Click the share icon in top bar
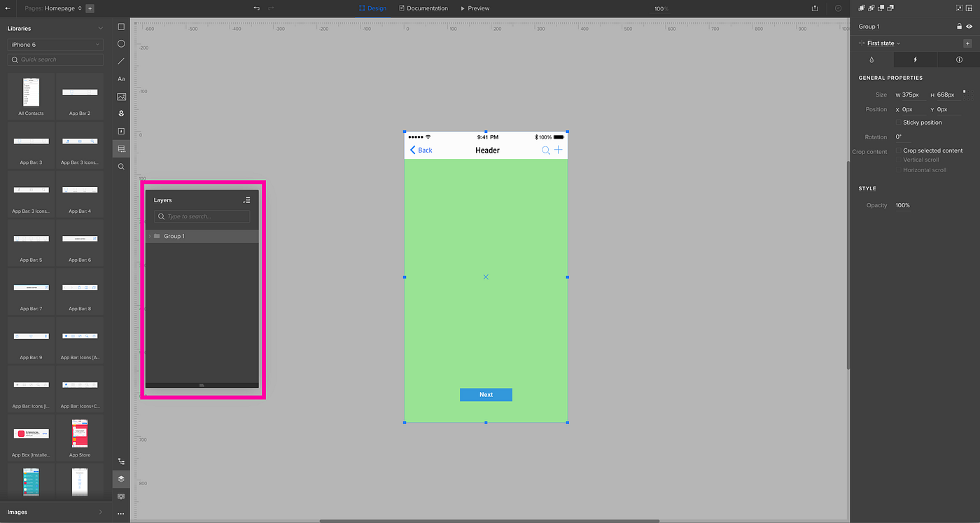Viewport: 980px width, 523px height. point(815,8)
